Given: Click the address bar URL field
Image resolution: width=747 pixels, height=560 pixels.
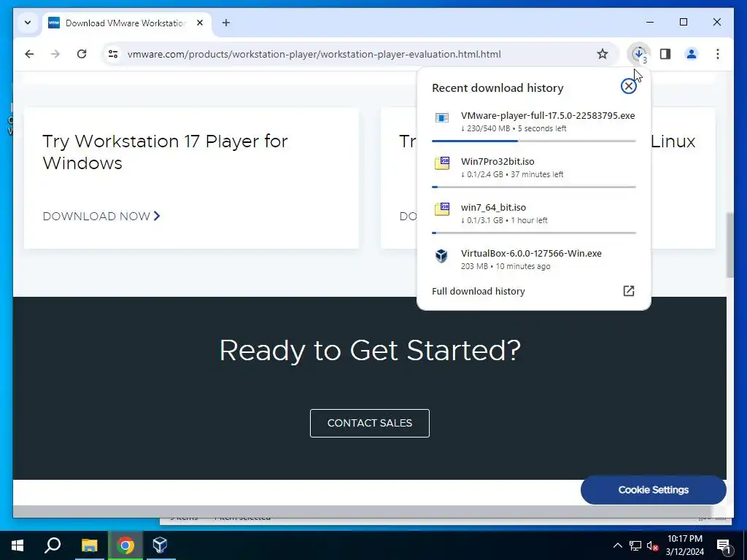Looking at the screenshot, I should click(314, 54).
